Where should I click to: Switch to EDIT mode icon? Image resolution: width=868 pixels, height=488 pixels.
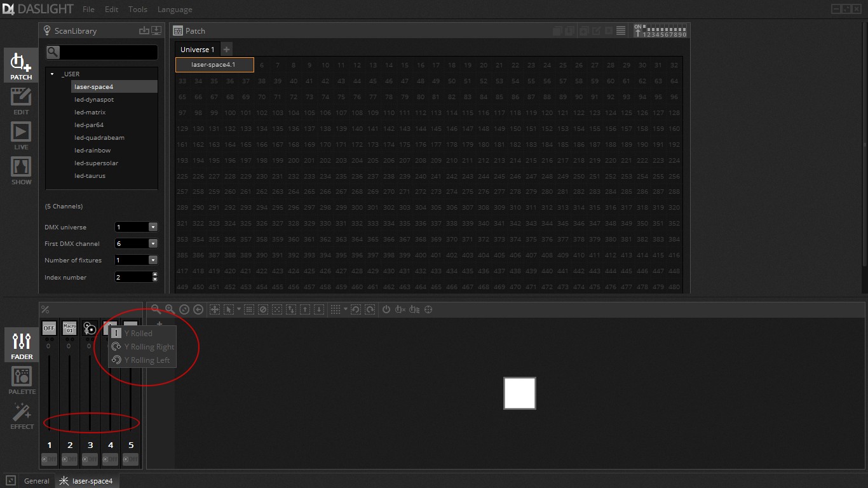point(21,100)
